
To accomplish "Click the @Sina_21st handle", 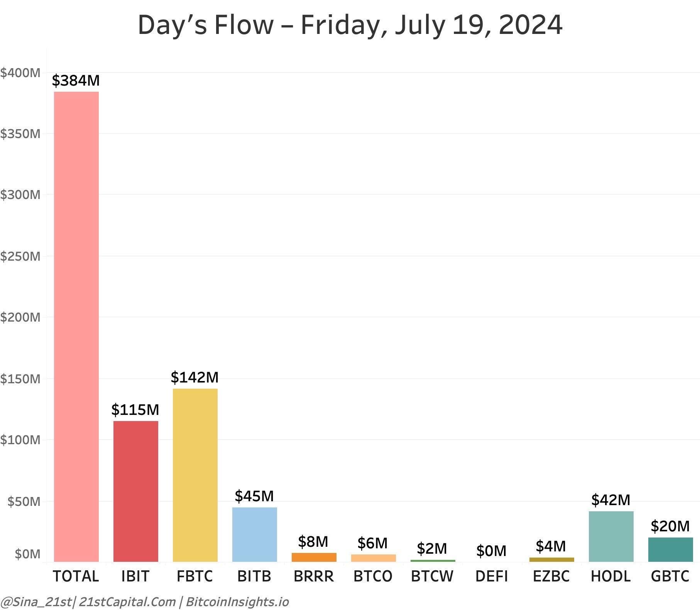I will (36, 602).
